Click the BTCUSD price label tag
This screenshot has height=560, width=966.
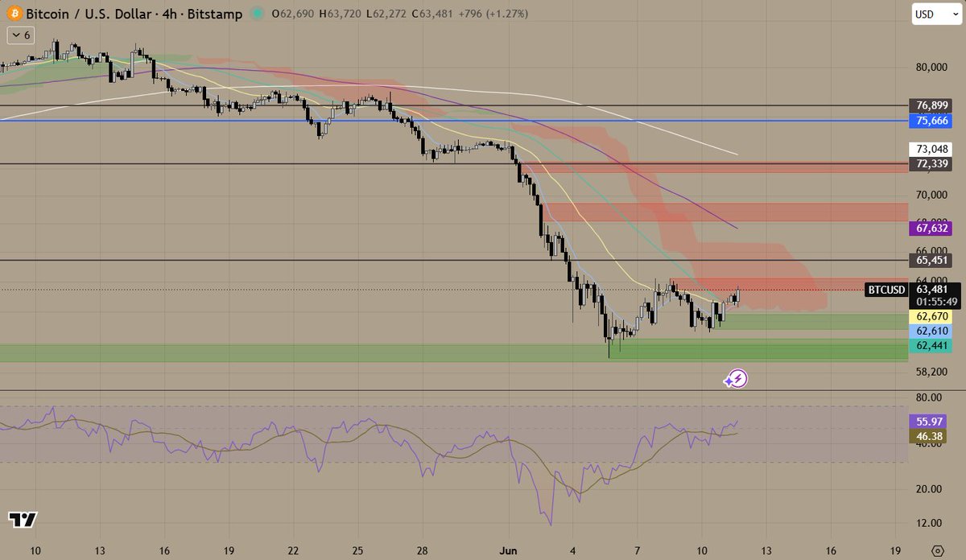point(886,290)
